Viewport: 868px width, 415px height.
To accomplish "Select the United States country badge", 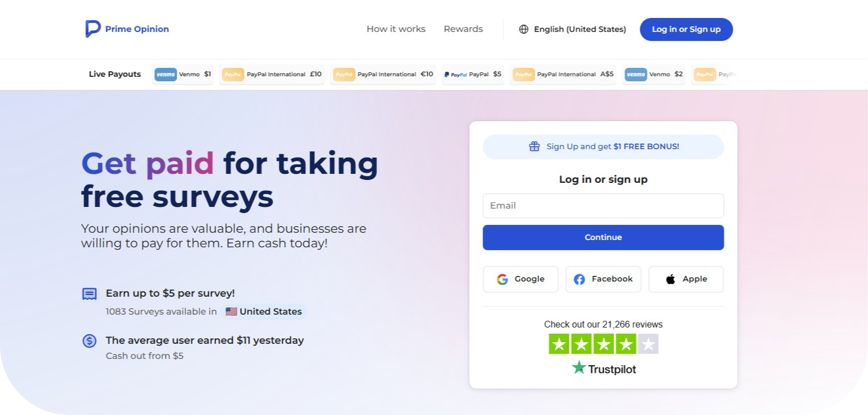I will 264,312.
